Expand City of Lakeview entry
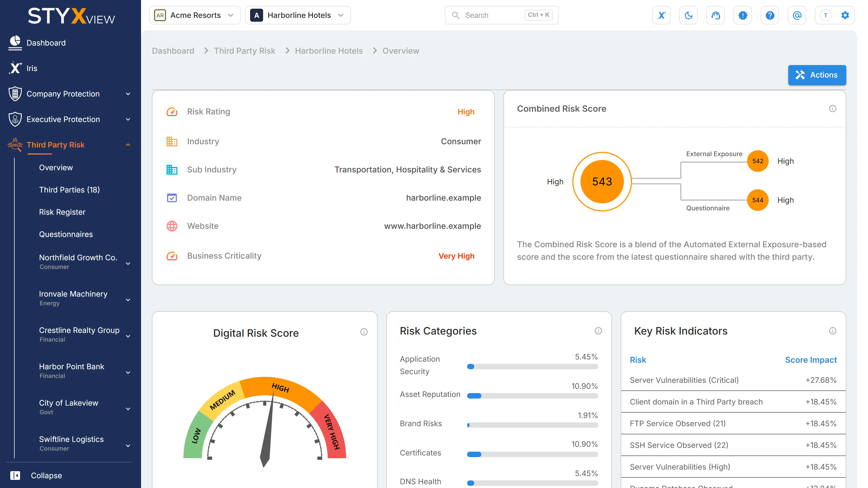Viewport: 868px width, 488px height. pyautogui.click(x=128, y=409)
